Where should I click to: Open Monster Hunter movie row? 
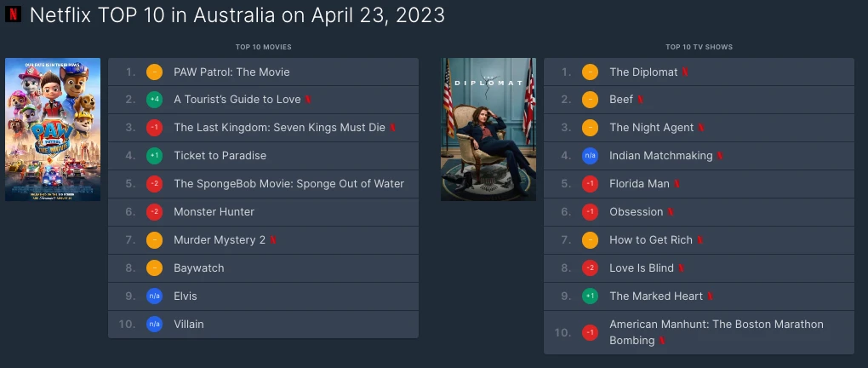coord(263,212)
